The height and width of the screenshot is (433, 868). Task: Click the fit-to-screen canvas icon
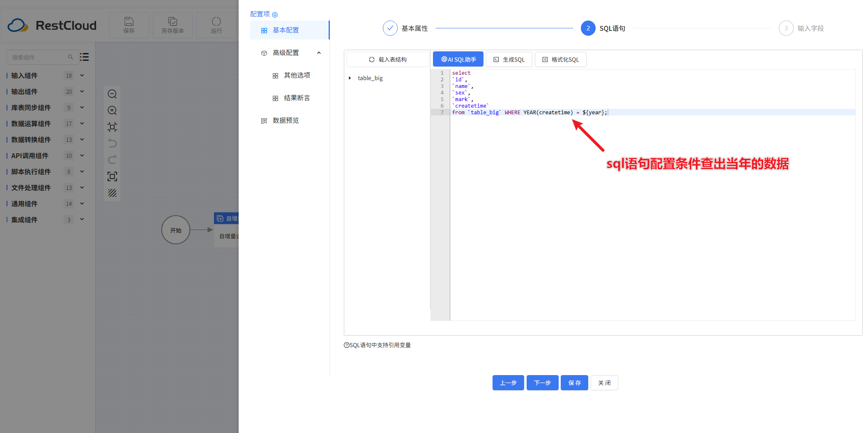tap(112, 176)
